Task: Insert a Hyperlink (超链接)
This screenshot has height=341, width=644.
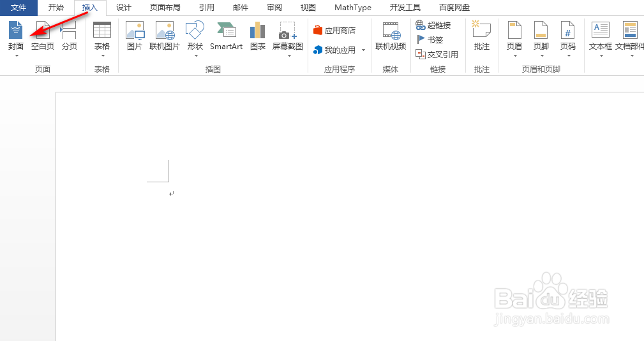Action: pos(433,25)
